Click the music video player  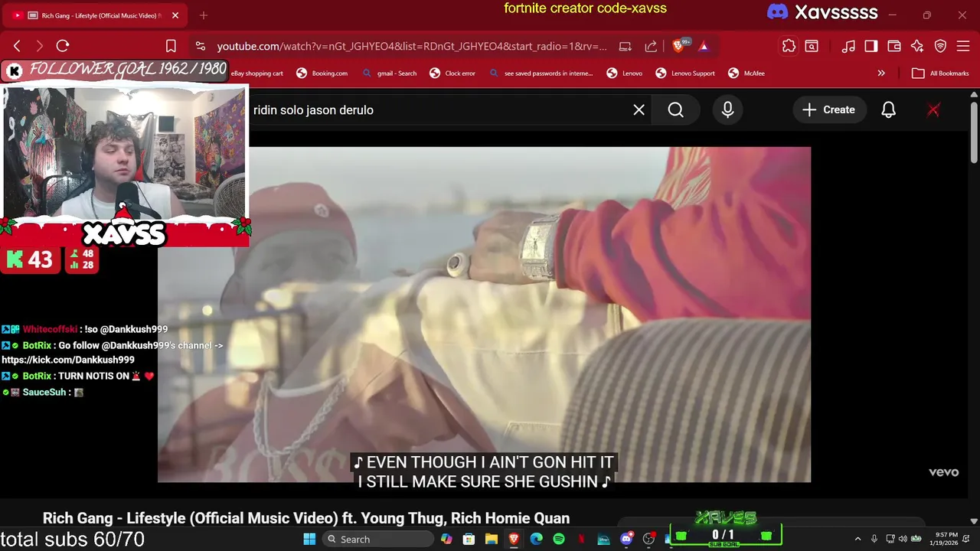pyautogui.click(x=484, y=315)
